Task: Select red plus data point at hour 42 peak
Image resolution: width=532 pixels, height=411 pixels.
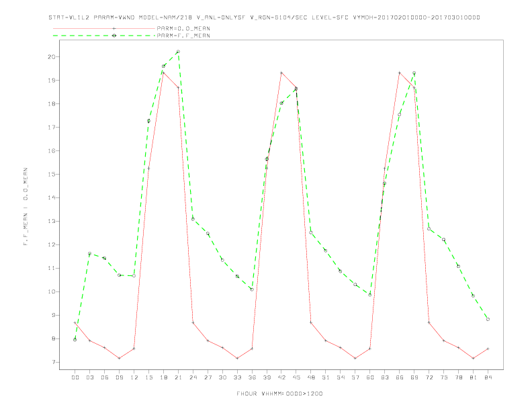Action: 281,73
